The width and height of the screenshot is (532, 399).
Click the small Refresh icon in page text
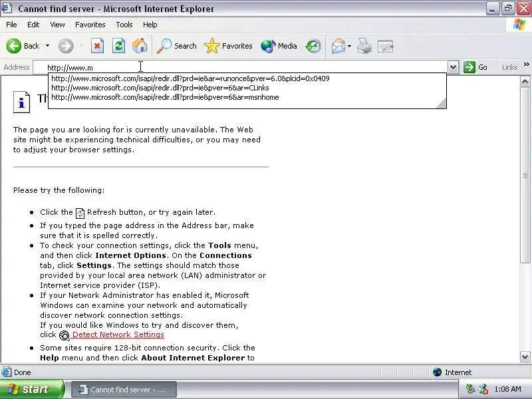click(80, 213)
